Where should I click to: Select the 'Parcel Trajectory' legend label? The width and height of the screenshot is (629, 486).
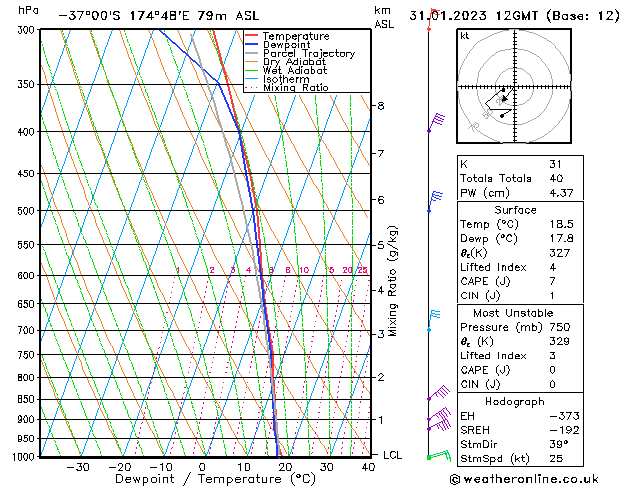pyautogui.click(x=309, y=53)
